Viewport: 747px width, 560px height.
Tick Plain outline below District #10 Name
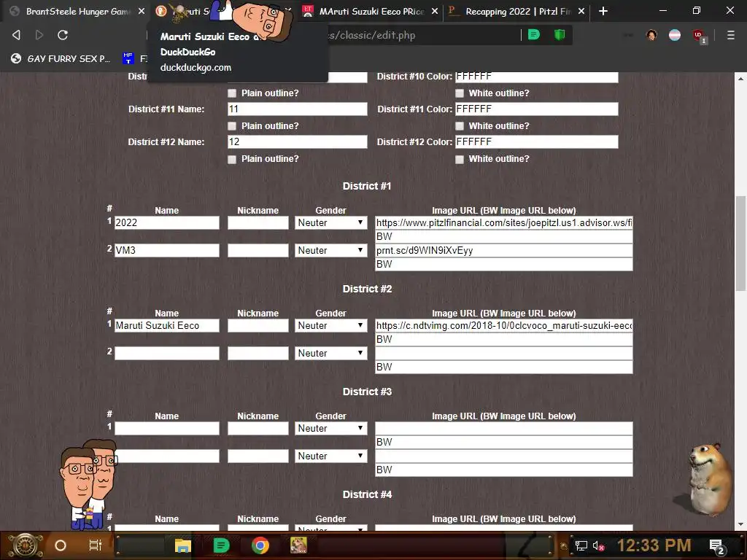click(x=232, y=93)
